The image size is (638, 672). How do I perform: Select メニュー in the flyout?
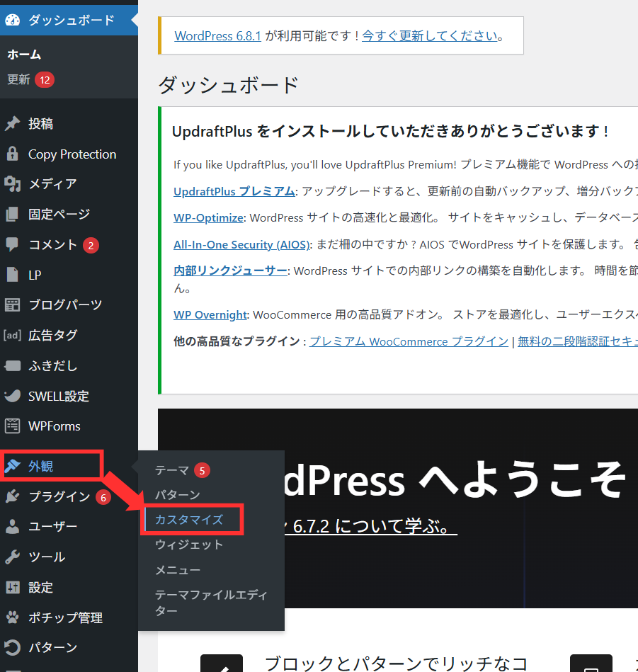pyautogui.click(x=178, y=570)
